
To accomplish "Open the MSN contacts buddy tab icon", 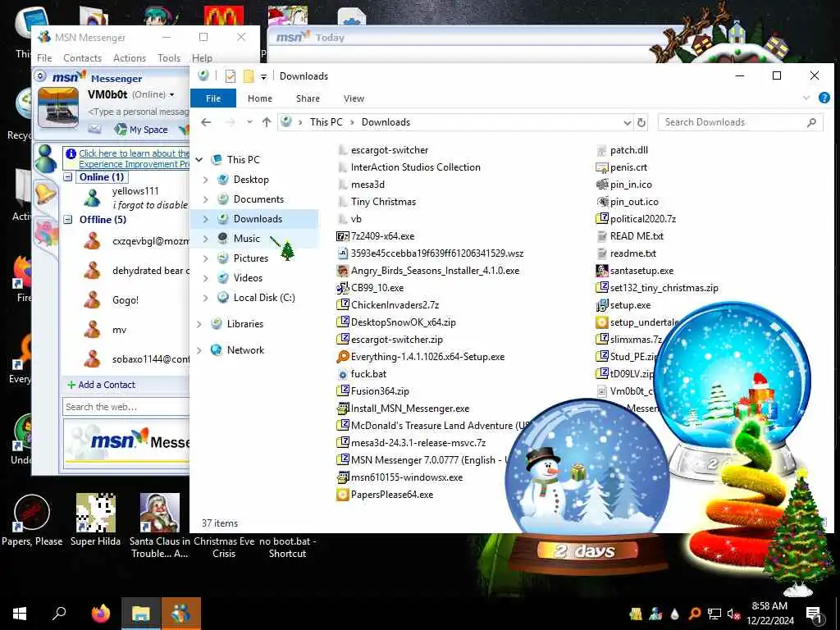I will [x=46, y=158].
